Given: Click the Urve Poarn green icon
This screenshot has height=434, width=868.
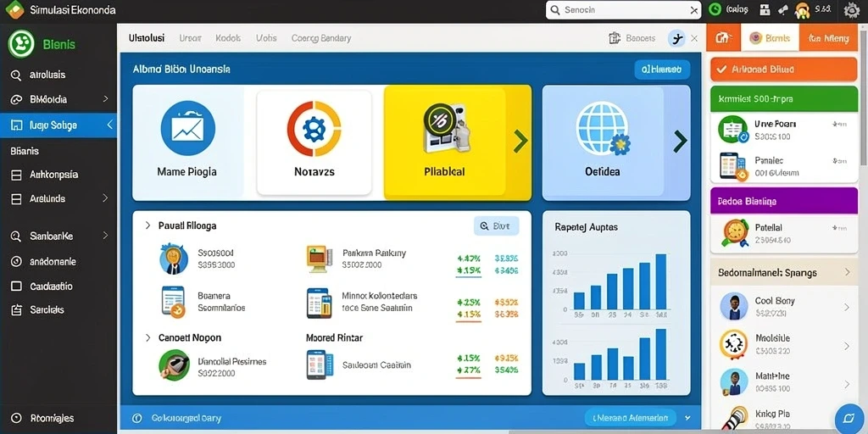Looking at the screenshot, I should pyautogui.click(x=733, y=130).
